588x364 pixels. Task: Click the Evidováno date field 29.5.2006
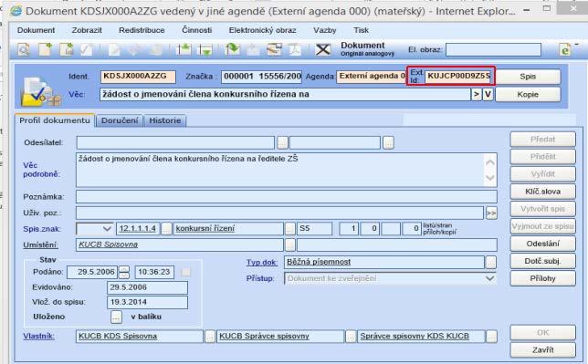[x=147, y=287]
